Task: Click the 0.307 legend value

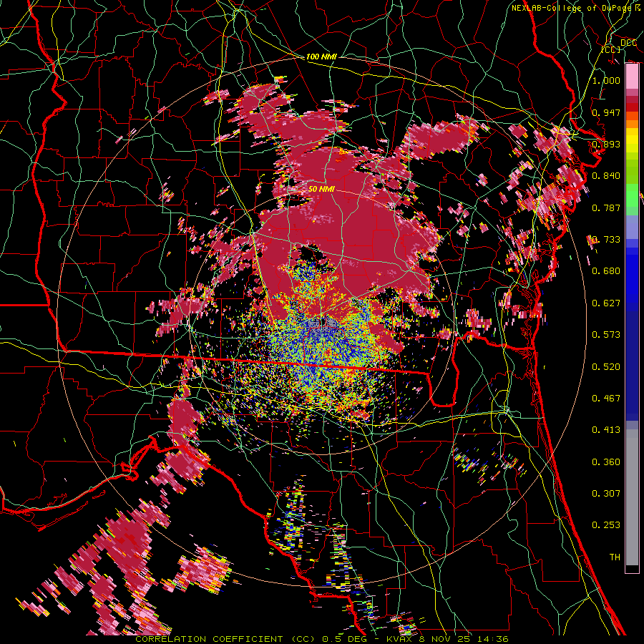Action: [x=606, y=494]
